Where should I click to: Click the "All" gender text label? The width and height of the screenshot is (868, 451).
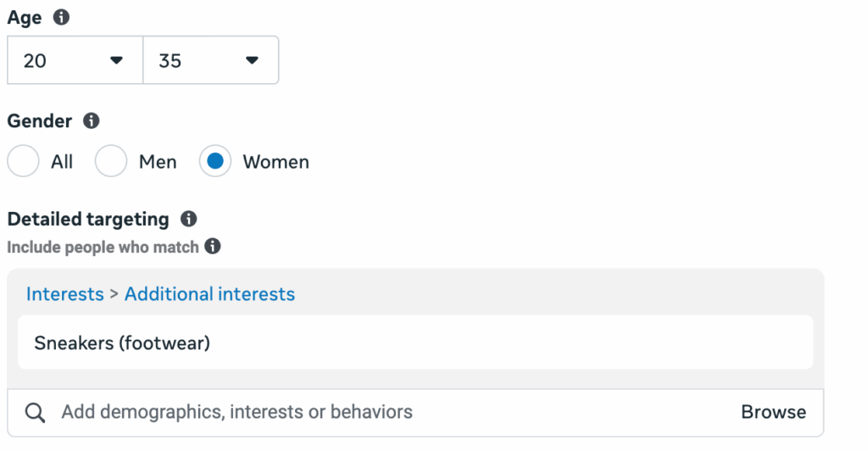click(x=62, y=162)
